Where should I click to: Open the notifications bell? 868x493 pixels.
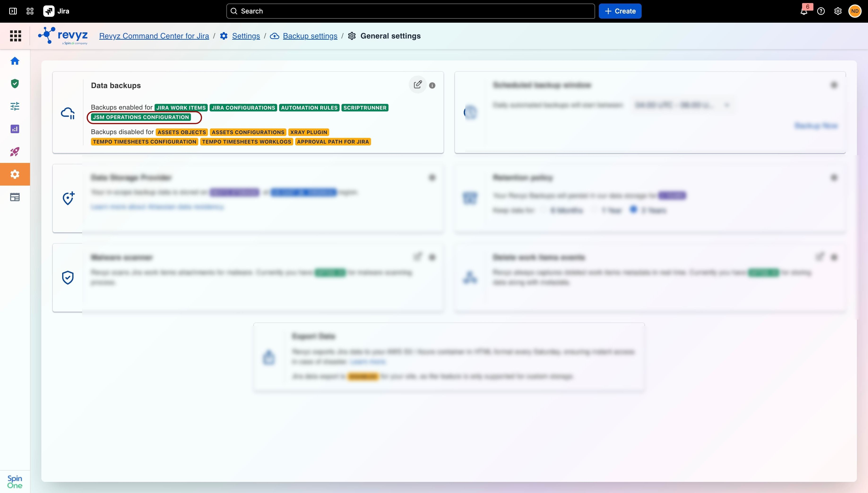[x=804, y=11]
